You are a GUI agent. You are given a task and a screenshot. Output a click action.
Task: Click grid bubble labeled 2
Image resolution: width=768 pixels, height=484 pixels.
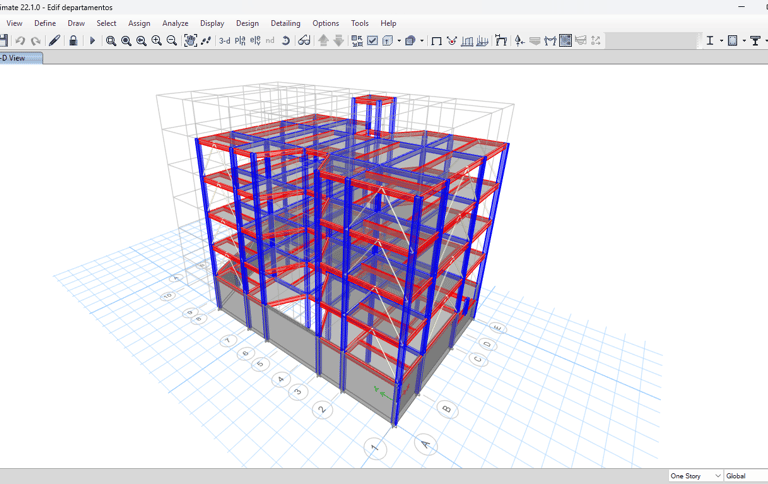pyautogui.click(x=322, y=409)
